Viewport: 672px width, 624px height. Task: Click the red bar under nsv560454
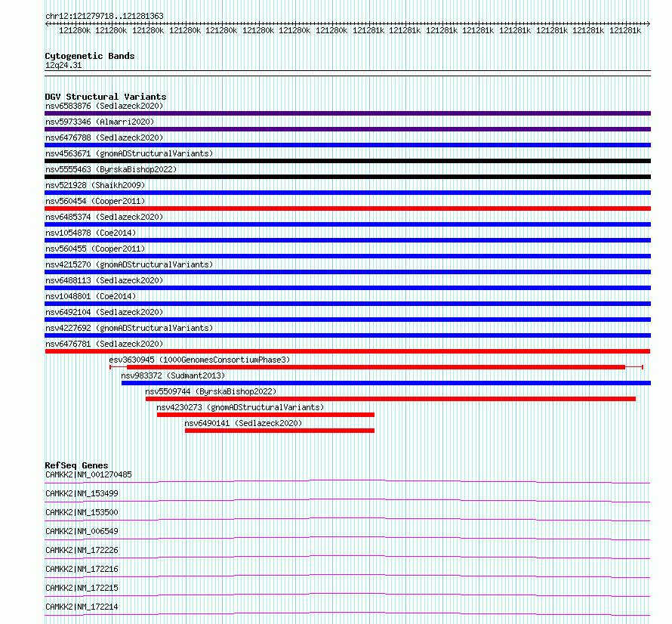(347, 209)
